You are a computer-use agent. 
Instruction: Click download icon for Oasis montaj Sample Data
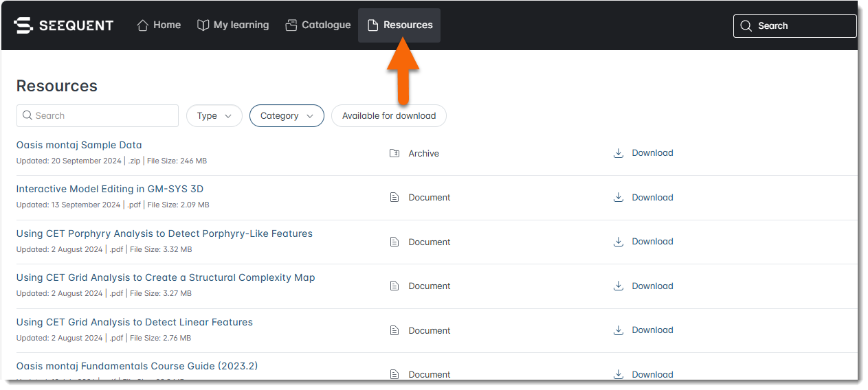(619, 153)
